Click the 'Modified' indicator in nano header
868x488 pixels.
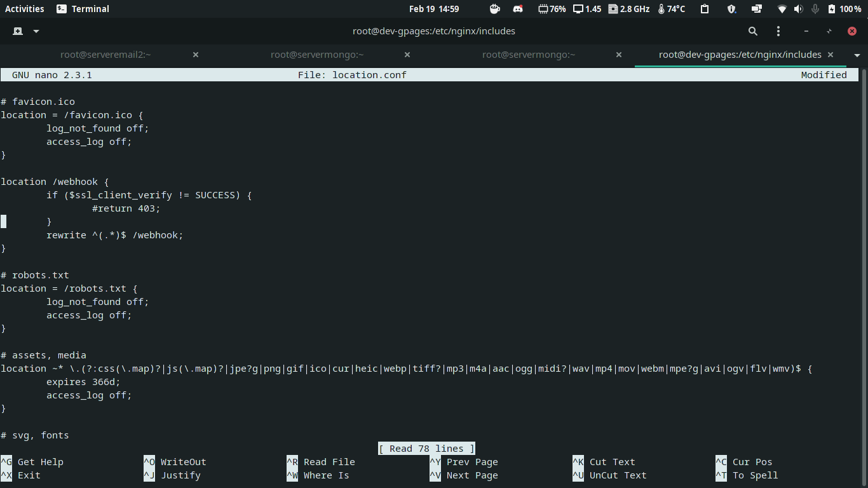coord(824,75)
